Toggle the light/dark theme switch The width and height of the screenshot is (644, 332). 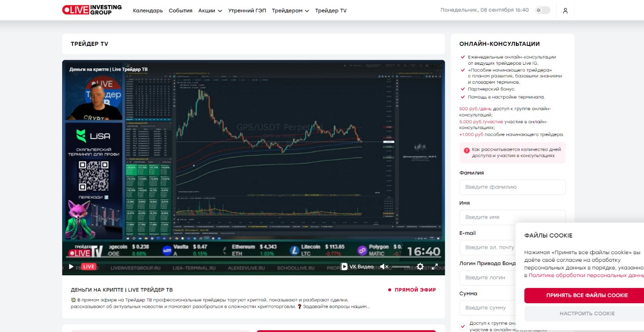click(542, 10)
